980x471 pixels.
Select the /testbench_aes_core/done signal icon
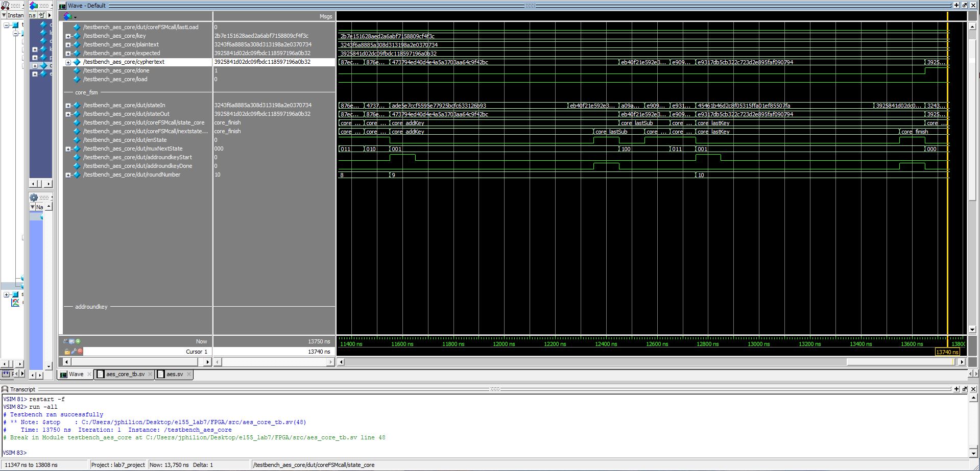[x=77, y=70]
